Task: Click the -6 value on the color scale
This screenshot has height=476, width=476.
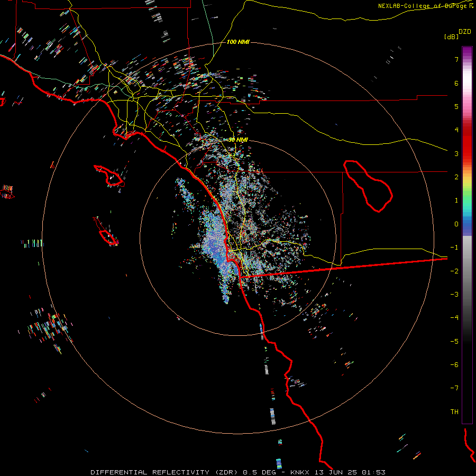Action: [454, 365]
